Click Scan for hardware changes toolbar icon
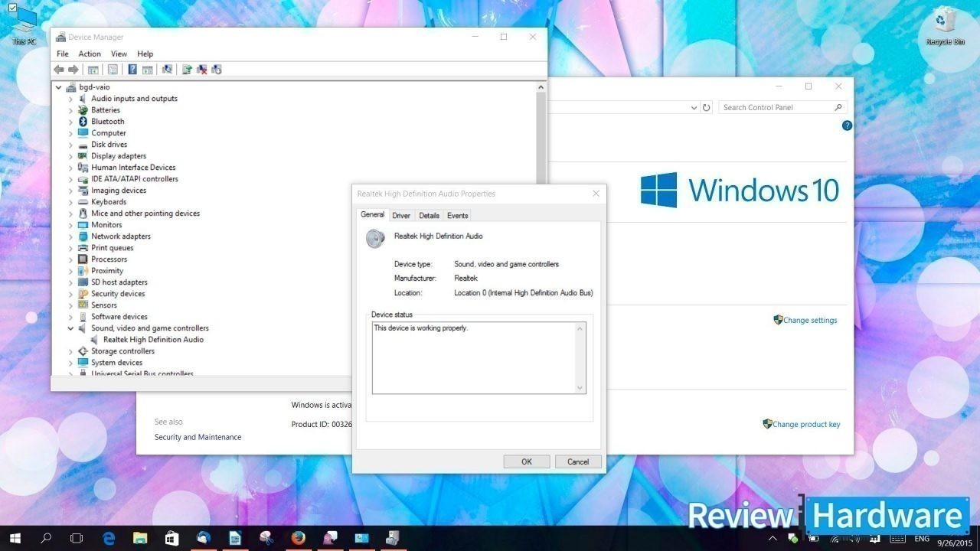The height and width of the screenshot is (551, 980). point(168,70)
